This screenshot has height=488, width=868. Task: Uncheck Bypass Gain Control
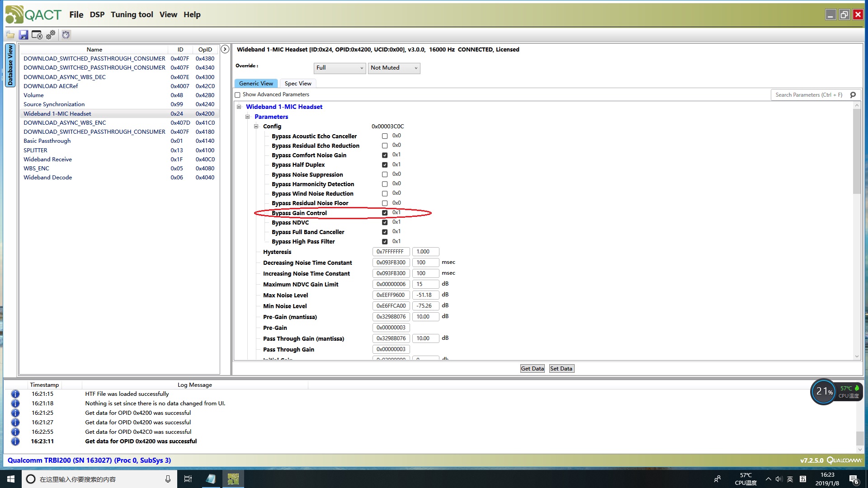385,213
